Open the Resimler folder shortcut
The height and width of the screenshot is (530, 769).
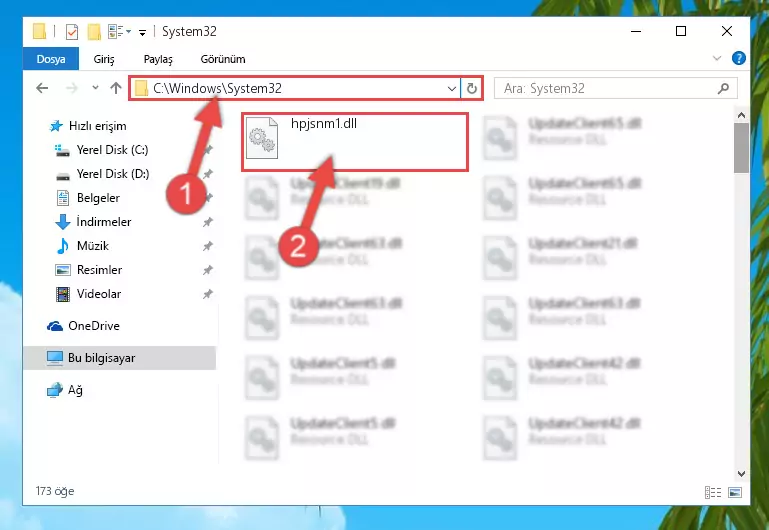pos(89,270)
